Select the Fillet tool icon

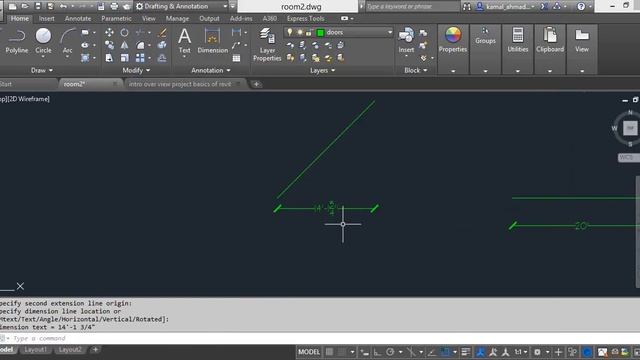[140, 45]
